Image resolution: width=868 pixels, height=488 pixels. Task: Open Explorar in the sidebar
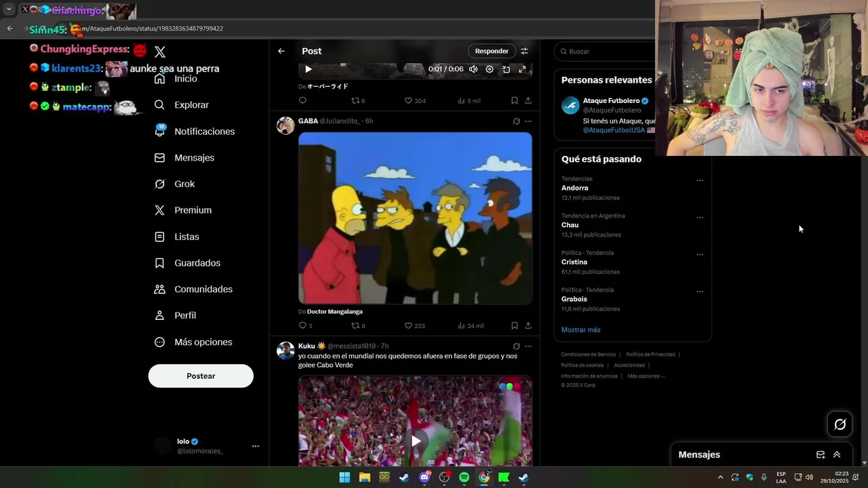(182, 105)
